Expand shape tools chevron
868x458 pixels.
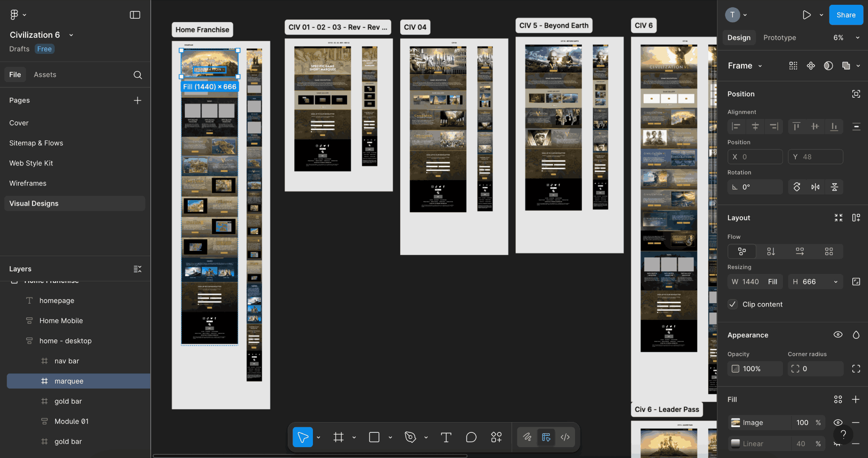click(x=390, y=437)
